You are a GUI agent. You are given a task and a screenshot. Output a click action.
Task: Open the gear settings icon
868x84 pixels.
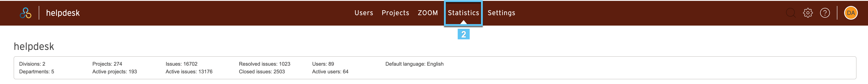point(808,13)
